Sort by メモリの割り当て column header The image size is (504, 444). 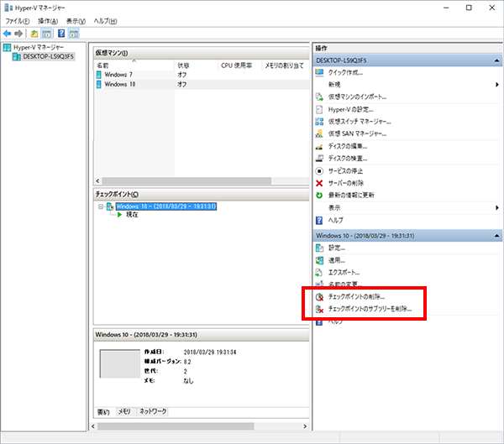click(285, 65)
